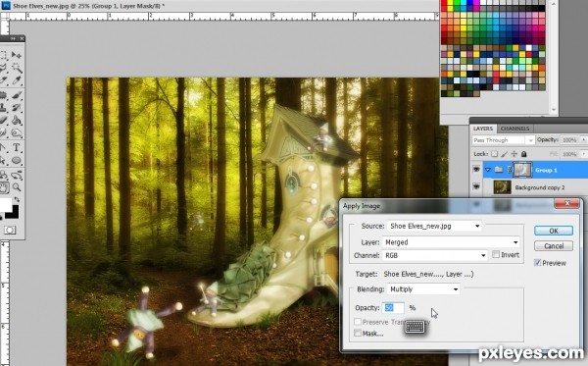Open the Blending dropdown showing Multiply

pos(423,289)
